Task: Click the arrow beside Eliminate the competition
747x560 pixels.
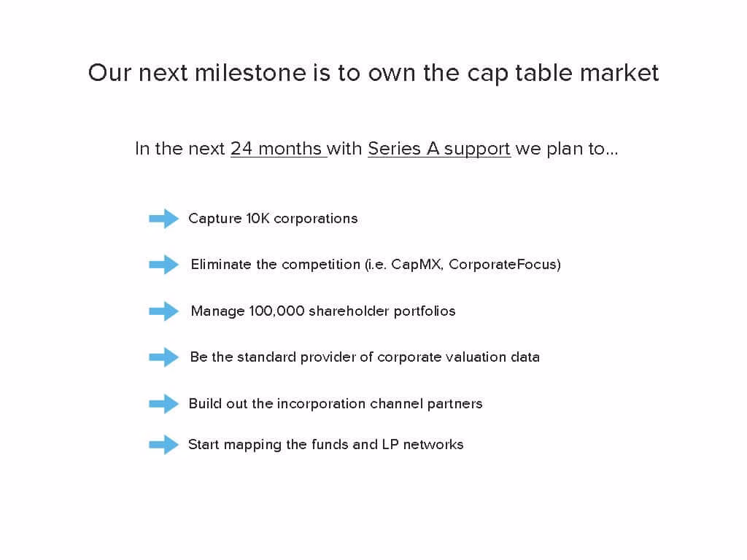Action: (x=163, y=264)
